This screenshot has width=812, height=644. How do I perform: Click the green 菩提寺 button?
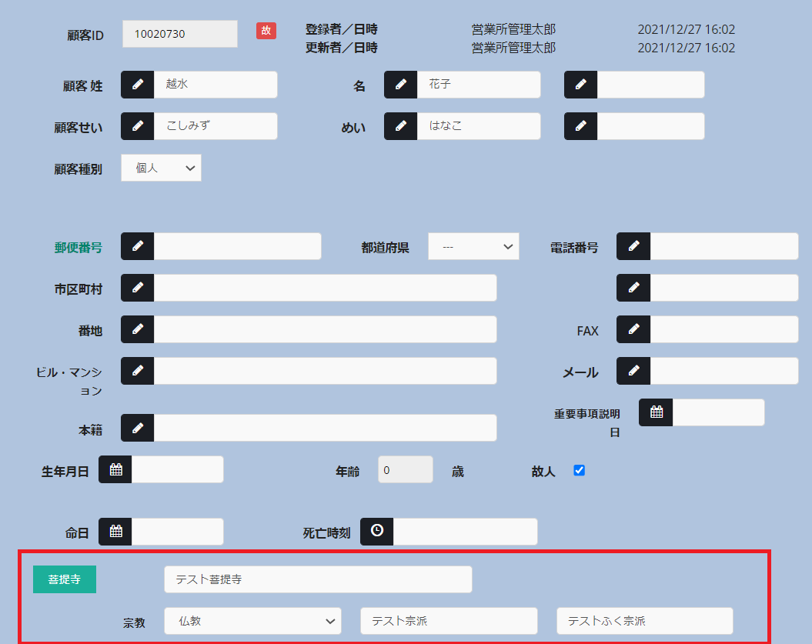(x=65, y=580)
